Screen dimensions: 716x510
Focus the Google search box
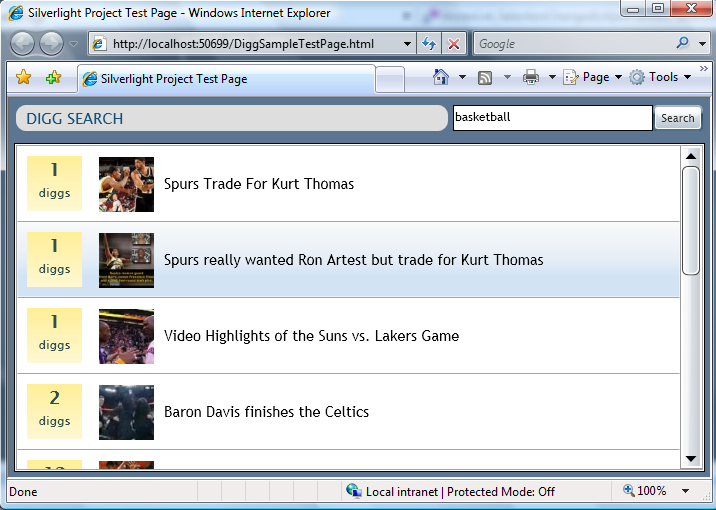pos(573,44)
